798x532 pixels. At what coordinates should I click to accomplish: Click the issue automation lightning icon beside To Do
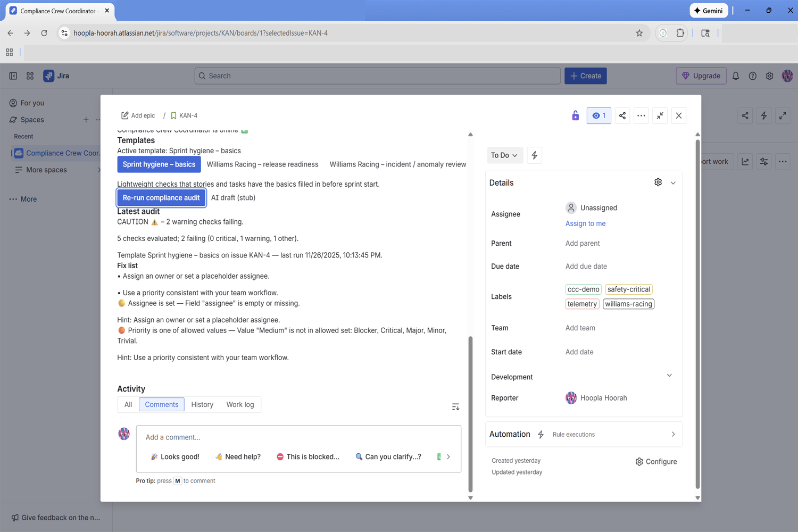(x=535, y=155)
